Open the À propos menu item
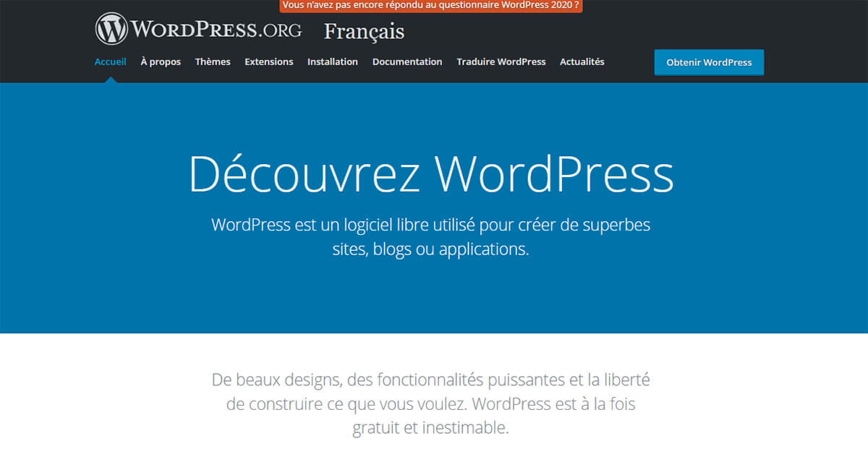The image size is (868, 467). coord(161,62)
